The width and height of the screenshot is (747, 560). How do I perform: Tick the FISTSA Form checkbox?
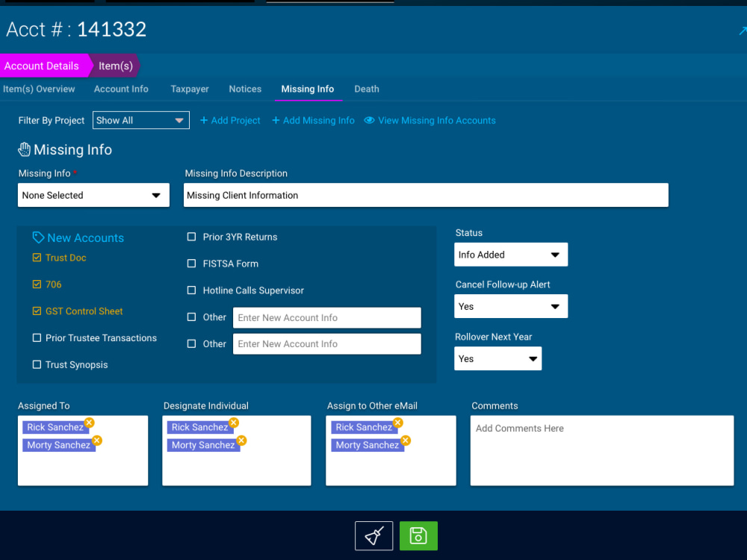[191, 264]
